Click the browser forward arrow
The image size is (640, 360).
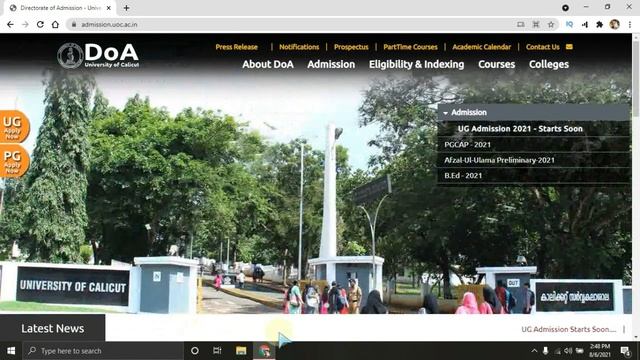(25, 24)
